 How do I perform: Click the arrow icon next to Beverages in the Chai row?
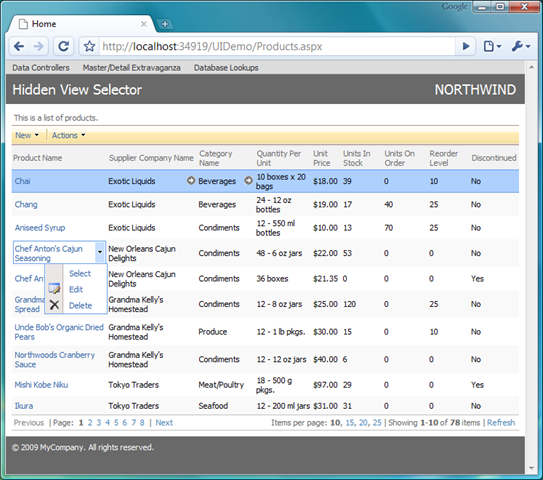[x=248, y=180]
